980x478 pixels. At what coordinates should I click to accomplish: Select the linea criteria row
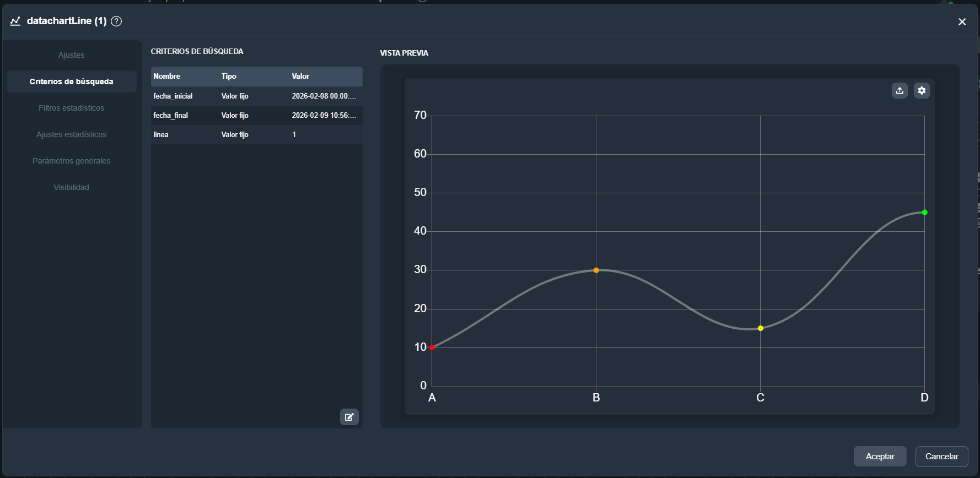click(256, 134)
